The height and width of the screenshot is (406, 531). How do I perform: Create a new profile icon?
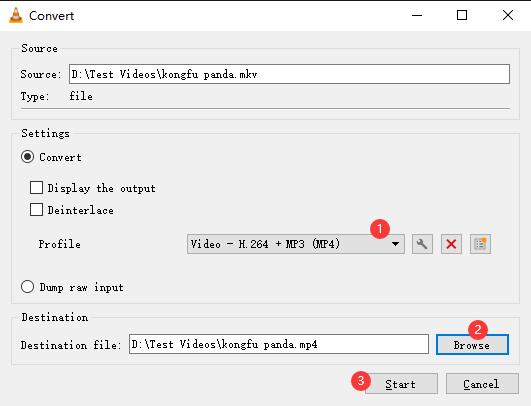[480, 244]
